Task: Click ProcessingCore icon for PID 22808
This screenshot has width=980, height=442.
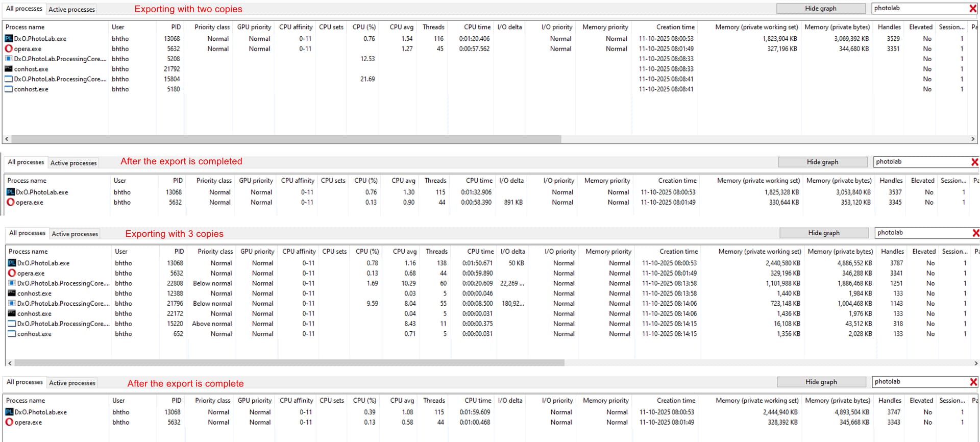Action: tap(12, 283)
